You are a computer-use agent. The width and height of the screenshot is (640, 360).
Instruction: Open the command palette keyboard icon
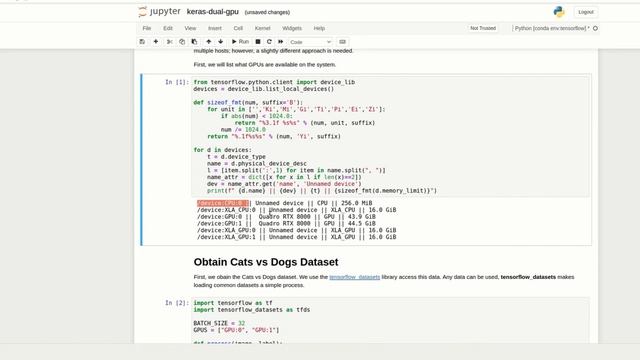(342, 42)
